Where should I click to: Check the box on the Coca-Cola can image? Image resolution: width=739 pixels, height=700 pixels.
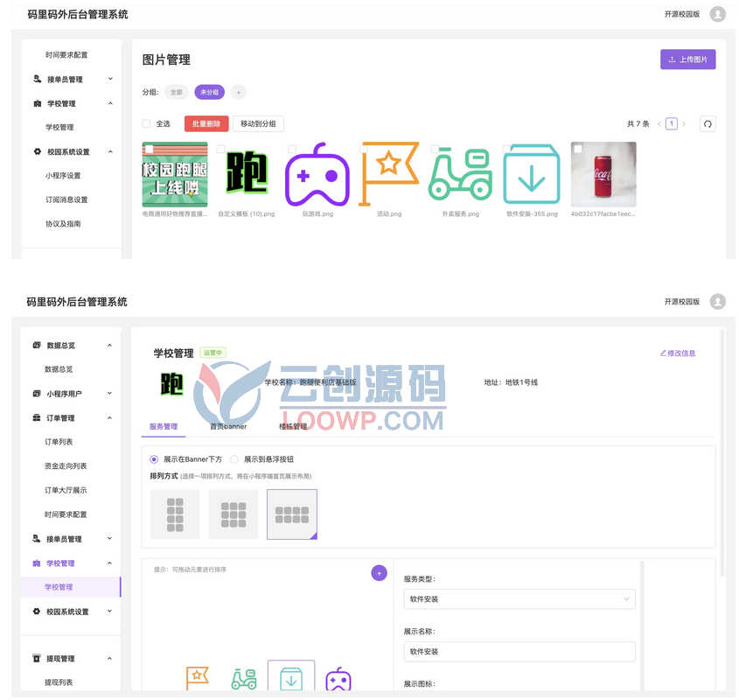[x=578, y=149]
